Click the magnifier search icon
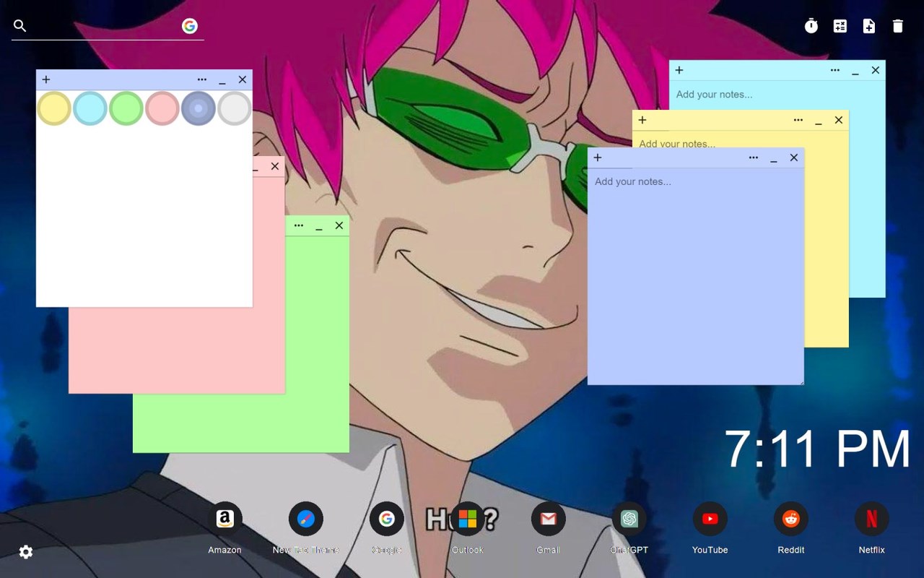 click(x=20, y=26)
